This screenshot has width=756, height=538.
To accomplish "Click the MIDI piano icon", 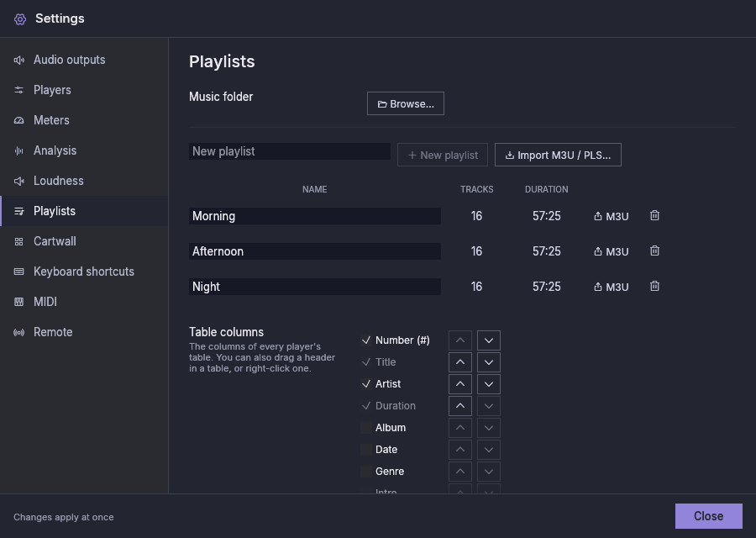I will tap(18, 302).
